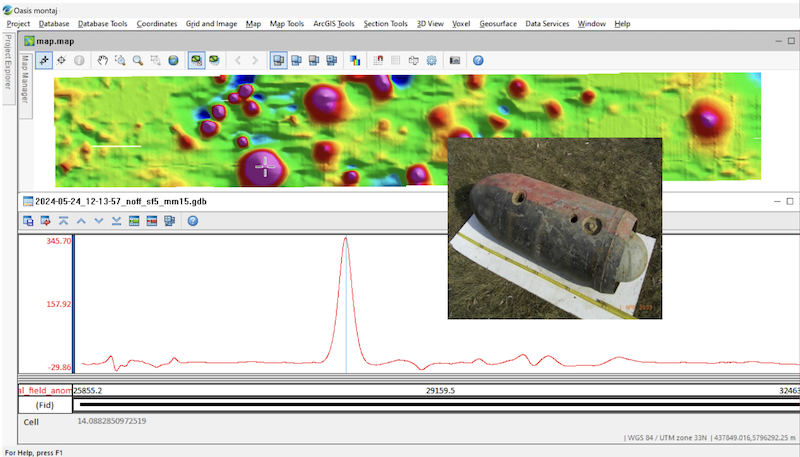The image size is (800, 457).
Task: Click the red peak in profile graph
Action: coord(345,240)
